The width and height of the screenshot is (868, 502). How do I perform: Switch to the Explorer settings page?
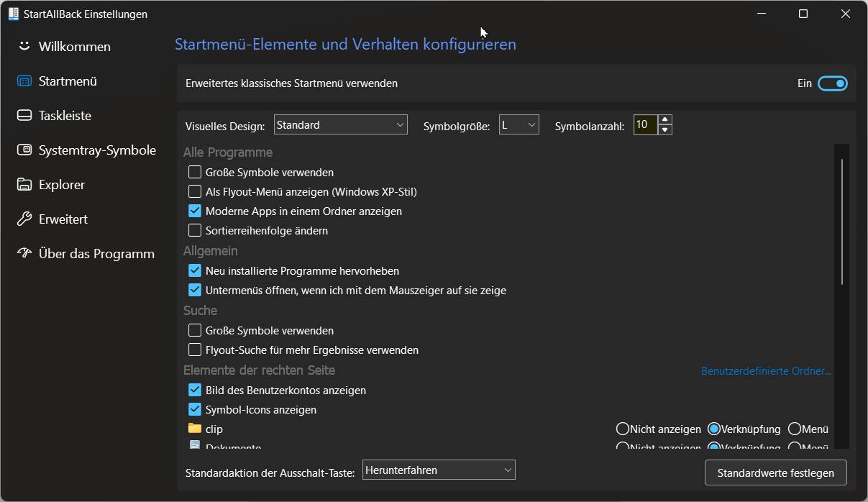point(62,185)
